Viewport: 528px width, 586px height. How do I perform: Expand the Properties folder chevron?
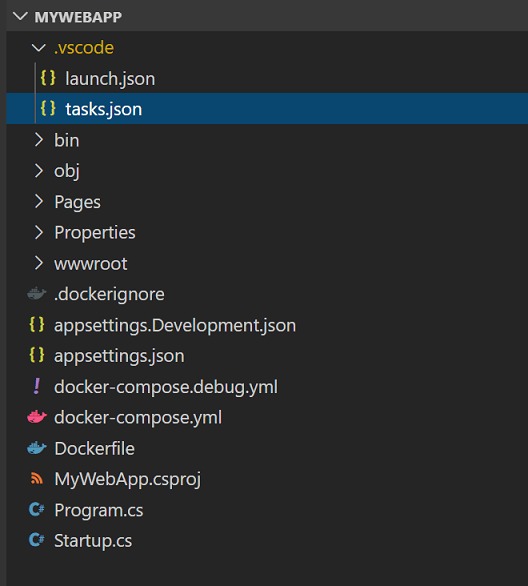[x=38, y=232]
